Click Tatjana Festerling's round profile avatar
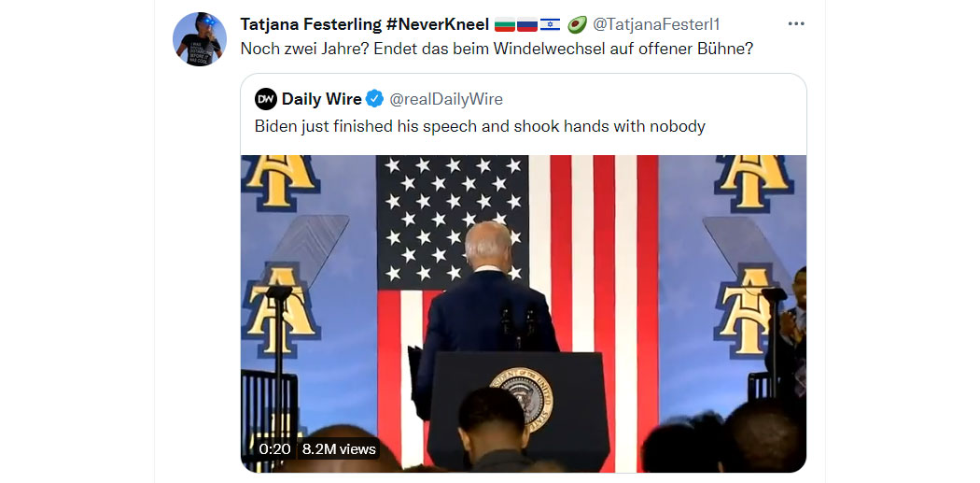This screenshot has width=980, height=483. click(x=200, y=39)
